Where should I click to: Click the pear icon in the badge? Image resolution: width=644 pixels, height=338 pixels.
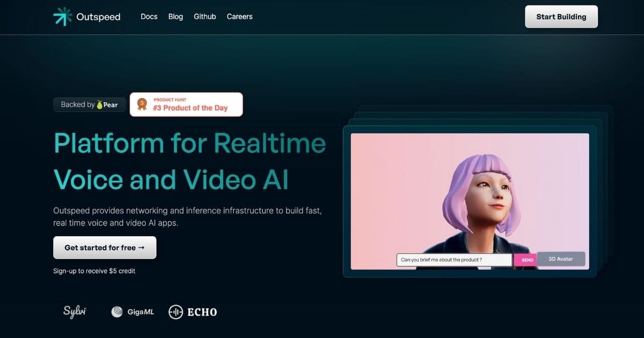[x=100, y=105]
